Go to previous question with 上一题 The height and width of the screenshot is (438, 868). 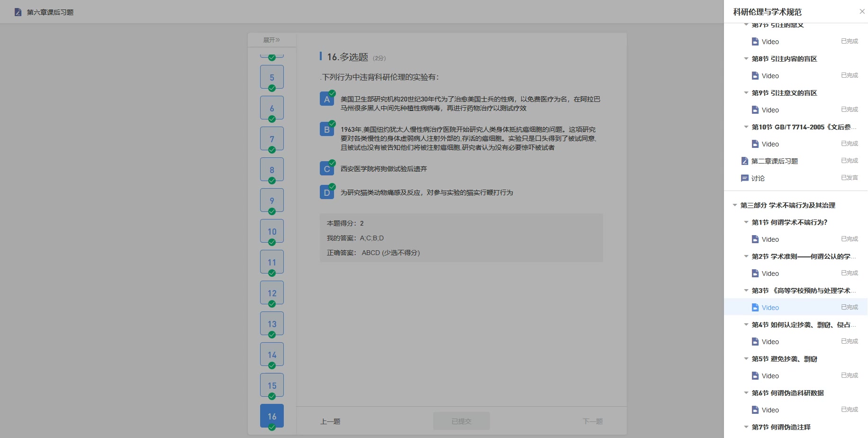(x=330, y=421)
